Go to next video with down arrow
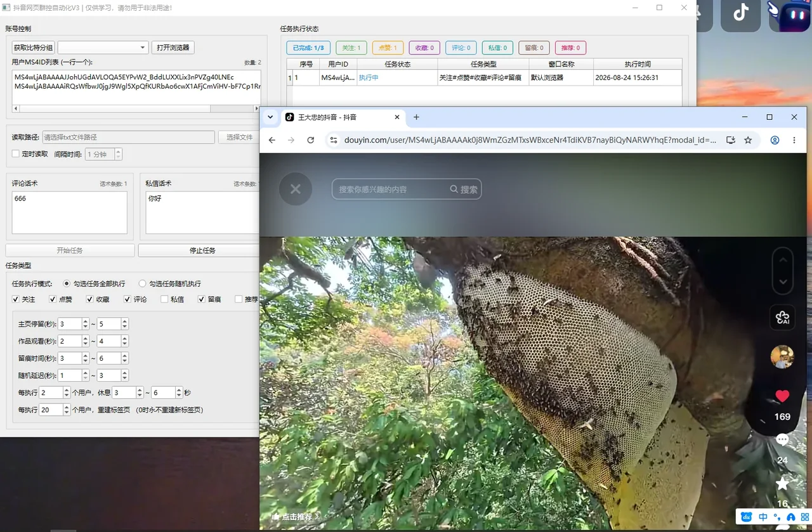This screenshot has width=812, height=532. [x=783, y=282]
